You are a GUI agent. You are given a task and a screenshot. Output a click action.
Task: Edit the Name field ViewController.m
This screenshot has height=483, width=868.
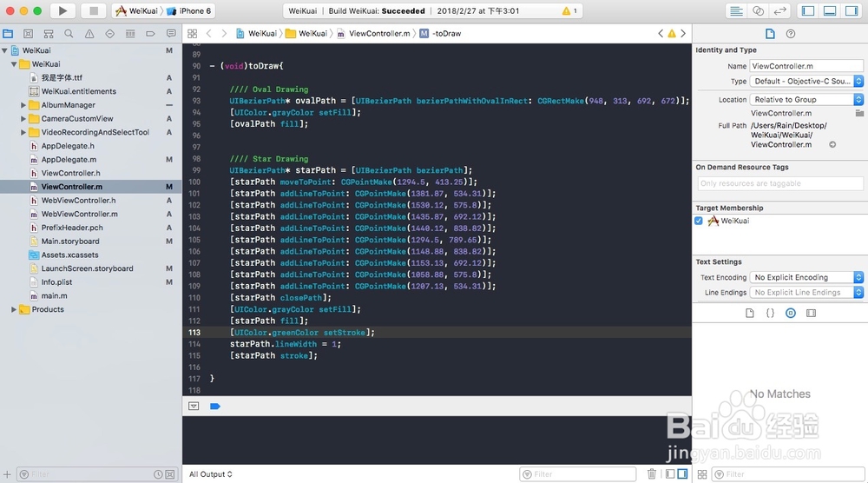pos(806,66)
